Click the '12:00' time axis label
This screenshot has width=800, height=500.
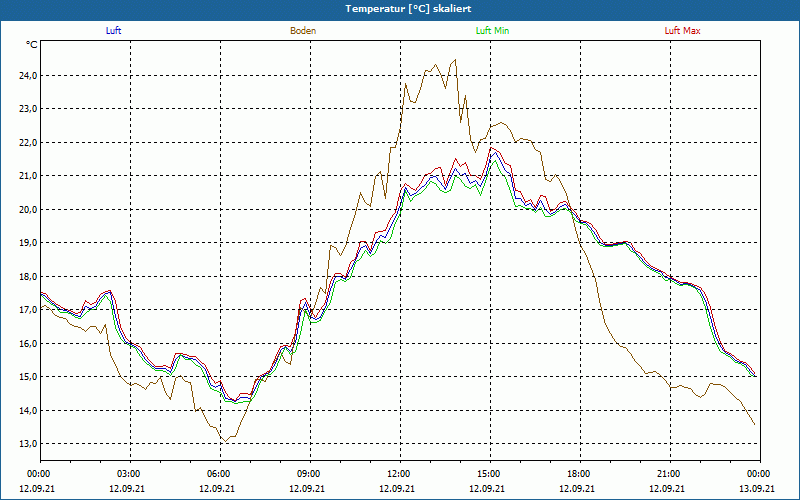coord(399,474)
